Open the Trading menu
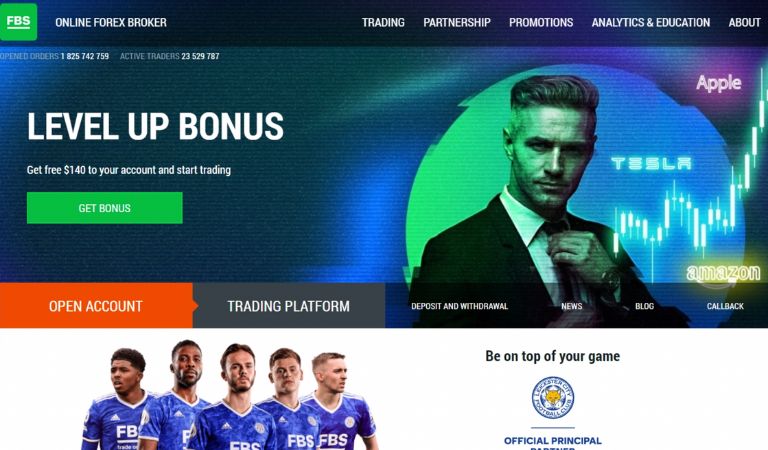Screen dimensions: 768x450 (x=383, y=23)
